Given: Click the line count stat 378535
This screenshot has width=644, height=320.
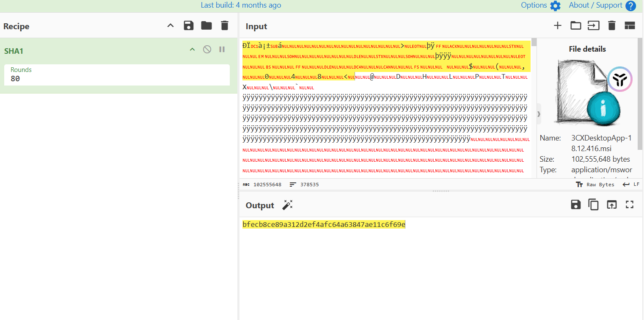Looking at the screenshot, I should [x=305, y=185].
